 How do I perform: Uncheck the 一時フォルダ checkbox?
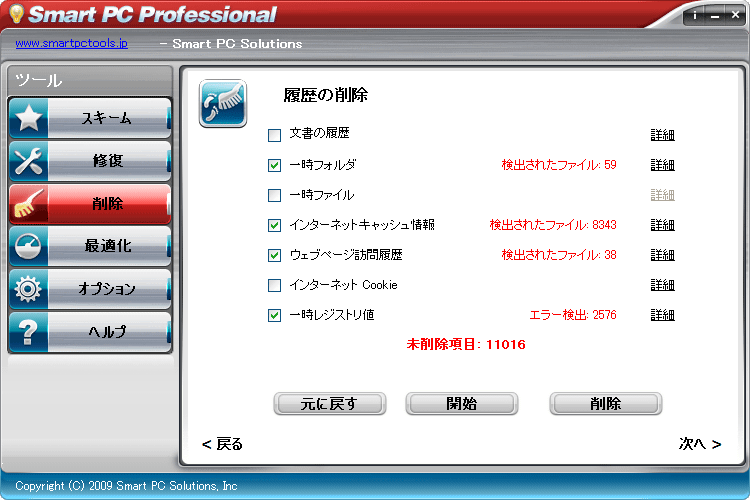[x=274, y=165]
